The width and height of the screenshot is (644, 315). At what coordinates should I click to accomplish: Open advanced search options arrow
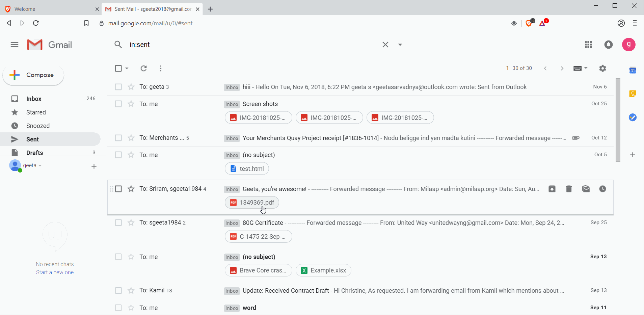(x=400, y=44)
